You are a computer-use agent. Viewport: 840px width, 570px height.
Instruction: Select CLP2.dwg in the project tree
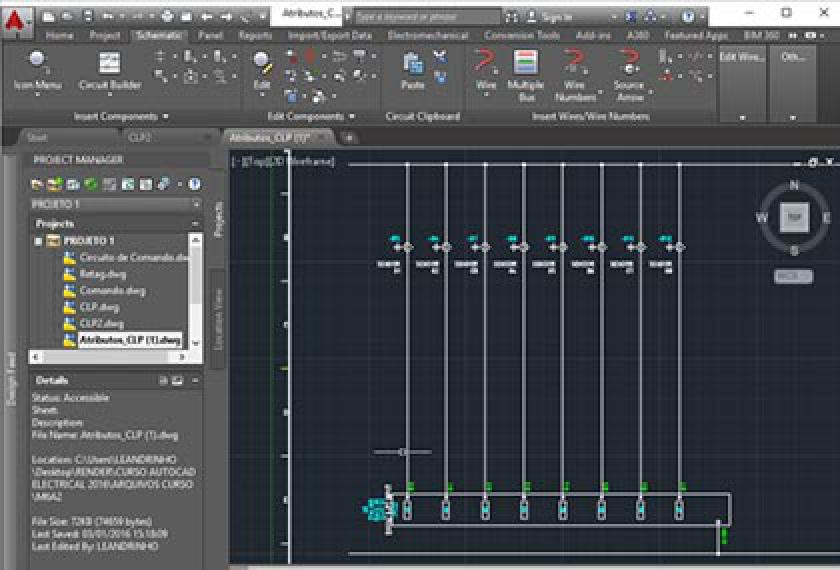[101, 323]
